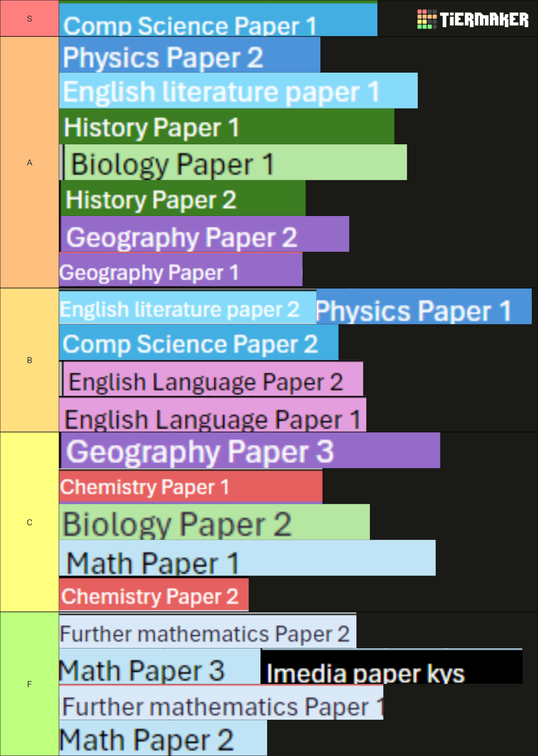
Task: Select Further mathematics Paper 2 tile
Action: coord(208,631)
